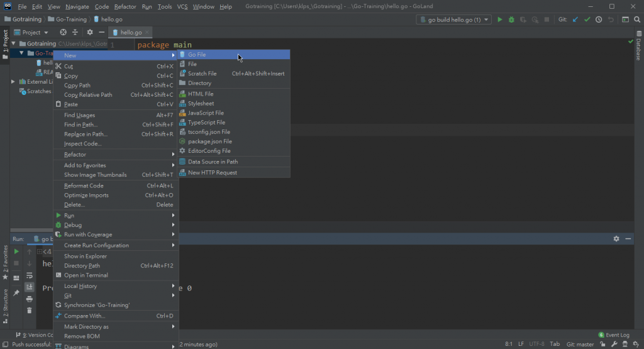
Task: Select EditorConfig File entry
Action: (234, 151)
